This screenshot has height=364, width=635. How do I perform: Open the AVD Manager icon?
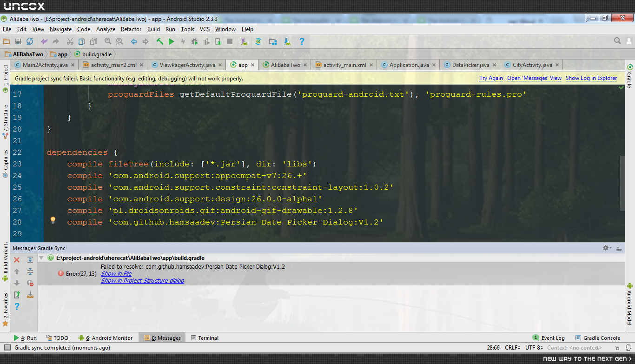coord(244,41)
